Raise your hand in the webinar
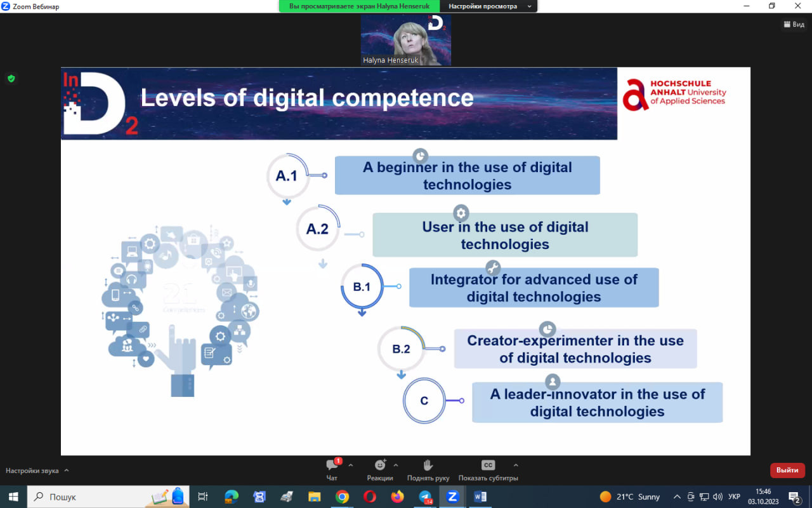Viewport: 812px width, 508px height. (x=428, y=469)
